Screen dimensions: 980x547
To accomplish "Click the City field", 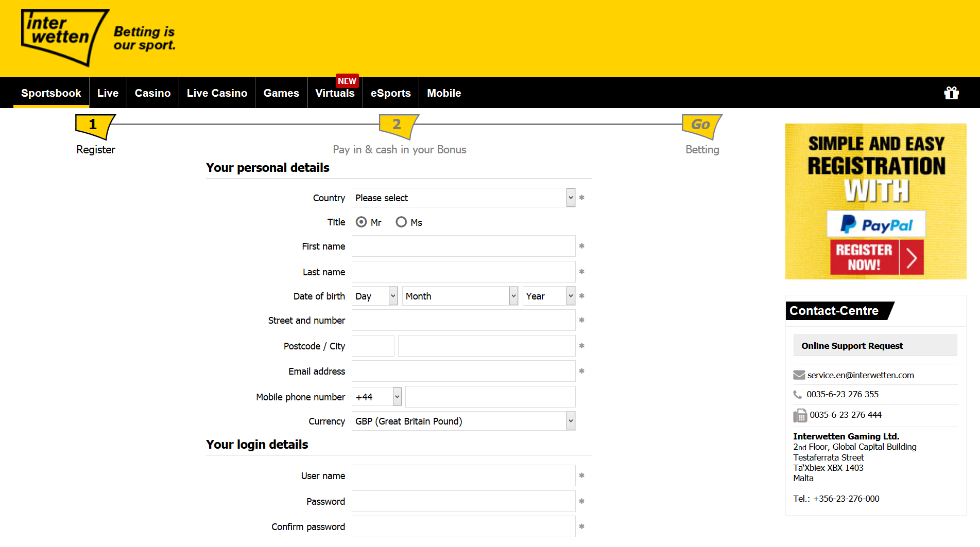I will click(x=487, y=346).
